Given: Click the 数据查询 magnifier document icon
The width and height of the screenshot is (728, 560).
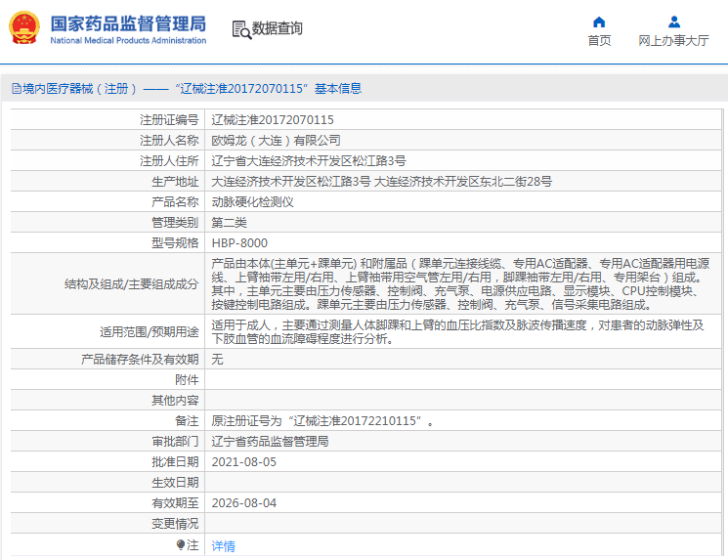Looking at the screenshot, I should pyautogui.click(x=240, y=29).
